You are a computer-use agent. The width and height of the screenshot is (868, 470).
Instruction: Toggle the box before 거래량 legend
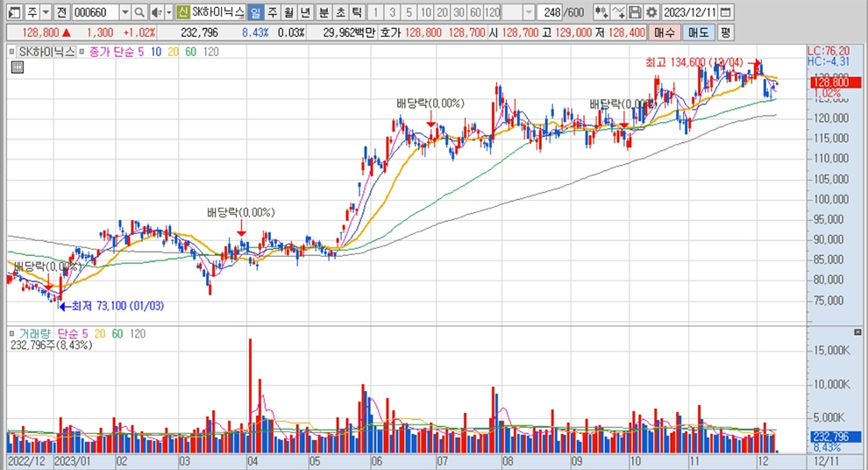(11, 333)
